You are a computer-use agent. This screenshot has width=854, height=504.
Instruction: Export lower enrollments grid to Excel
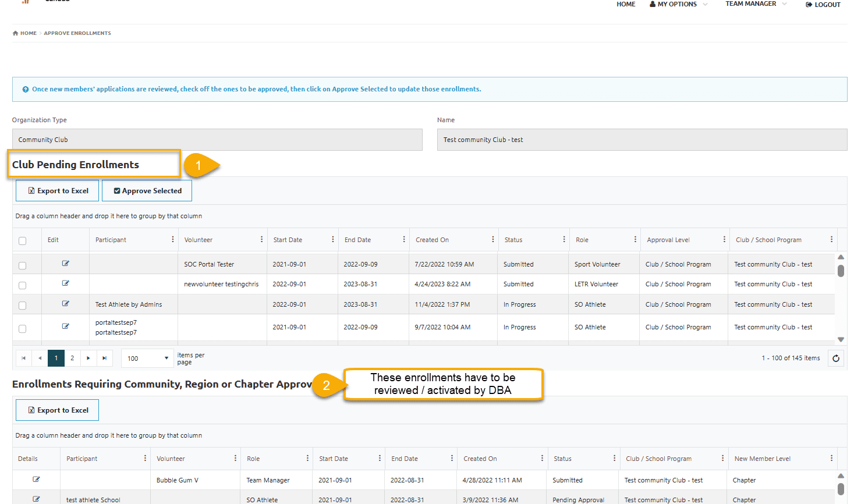[57, 410]
